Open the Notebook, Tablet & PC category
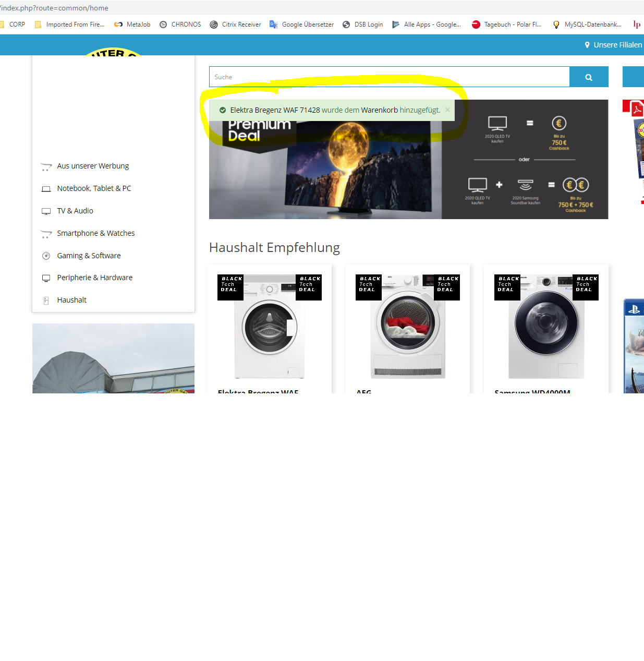The image size is (644, 661). pos(94,188)
